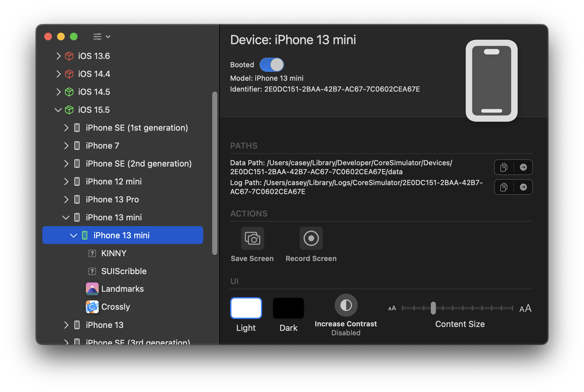Click the KINNY unknown app icon
The width and height of the screenshot is (584, 392).
tap(92, 253)
